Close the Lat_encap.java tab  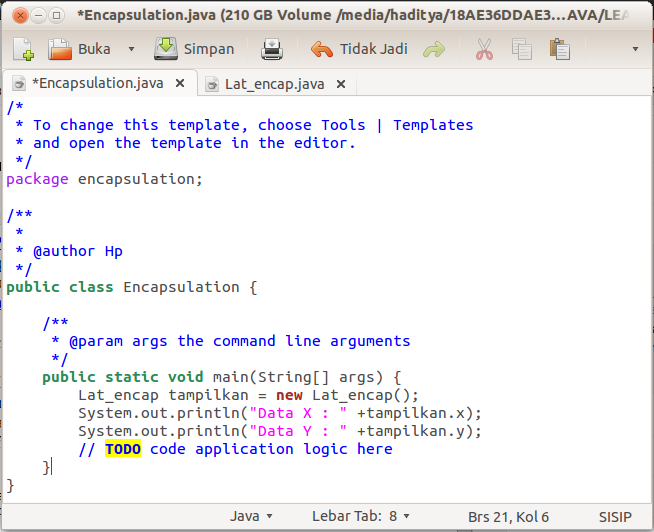pos(341,84)
